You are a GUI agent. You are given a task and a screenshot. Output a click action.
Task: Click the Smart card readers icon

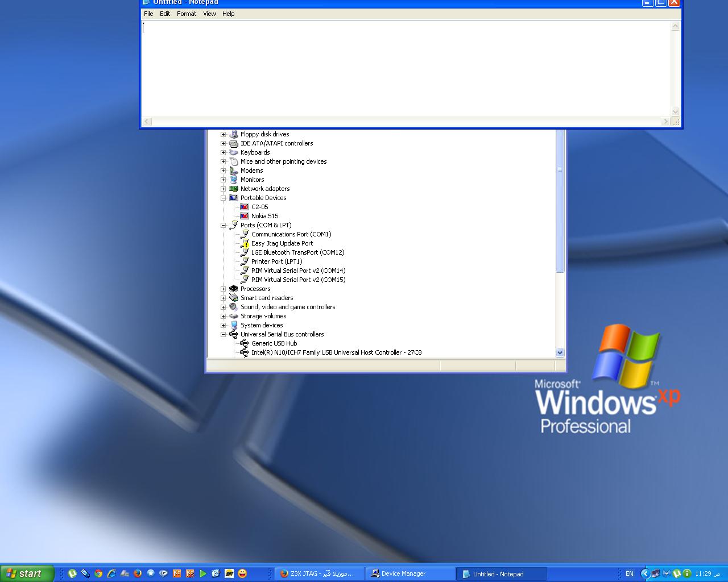point(233,298)
